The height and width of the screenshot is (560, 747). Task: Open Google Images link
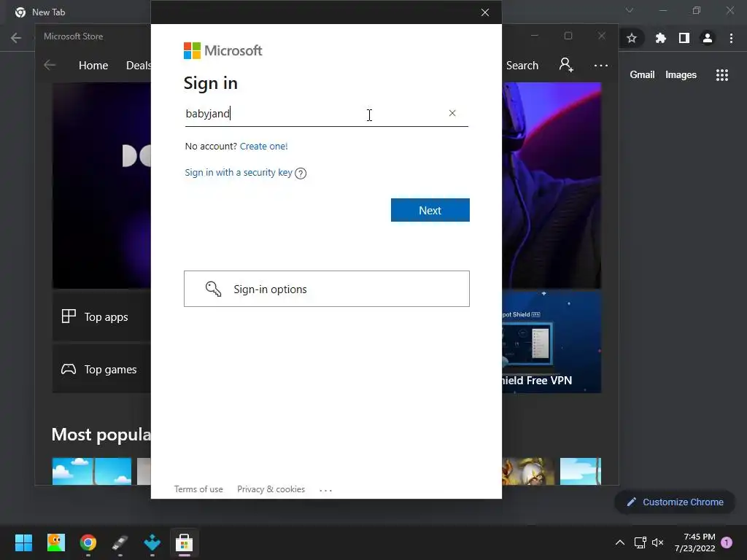tap(681, 75)
